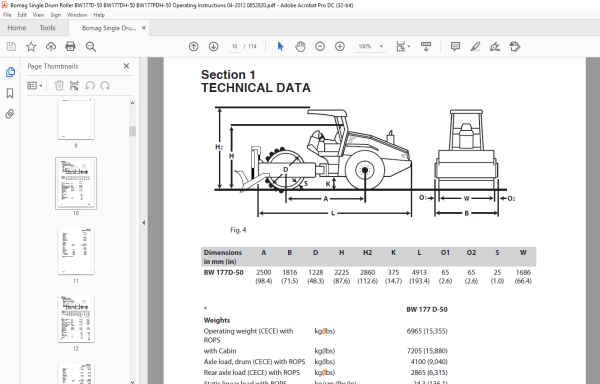Open the Bookmarks panel in sidebar
This screenshot has height=384, width=600.
click(x=10, y=93)
